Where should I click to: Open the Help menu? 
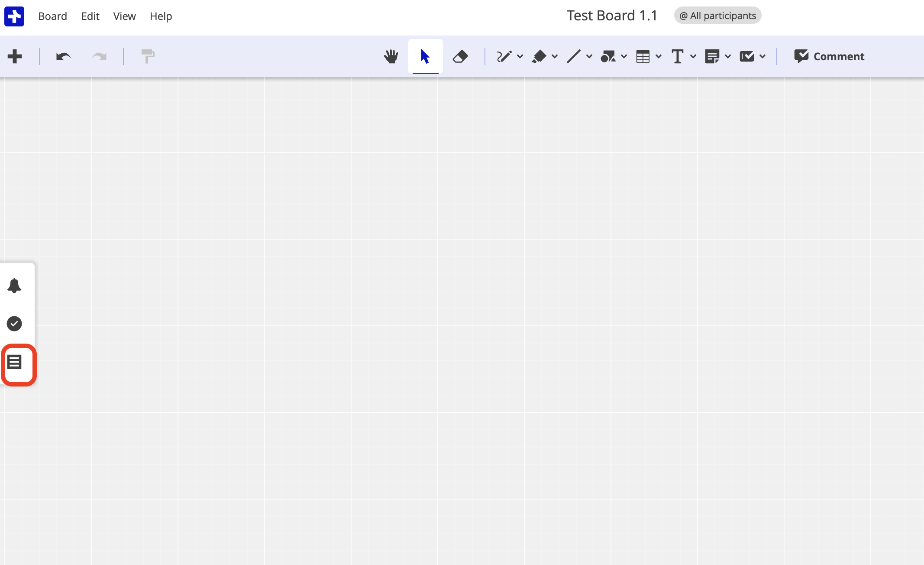coord(161,16)
